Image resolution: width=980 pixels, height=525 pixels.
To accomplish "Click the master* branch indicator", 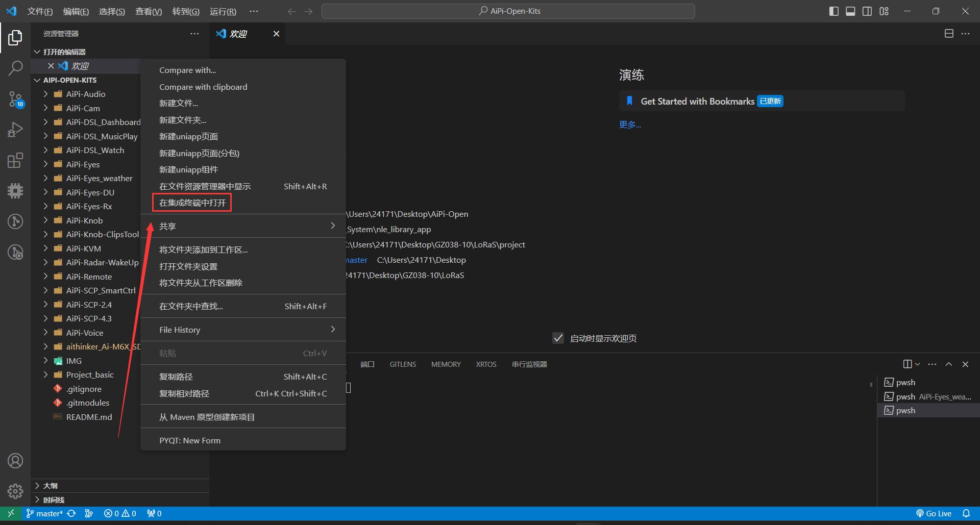I will click(44, 513).
